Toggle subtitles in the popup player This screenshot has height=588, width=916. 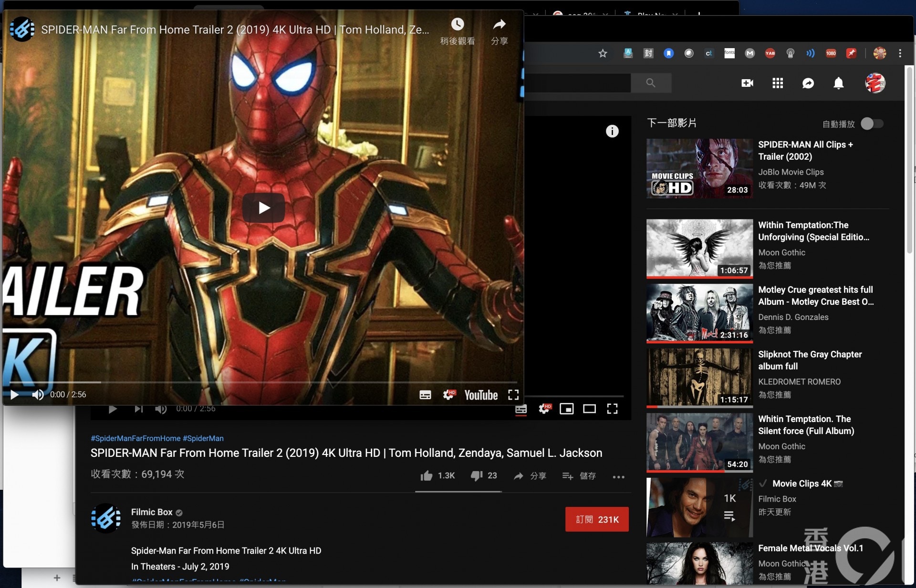425,394
